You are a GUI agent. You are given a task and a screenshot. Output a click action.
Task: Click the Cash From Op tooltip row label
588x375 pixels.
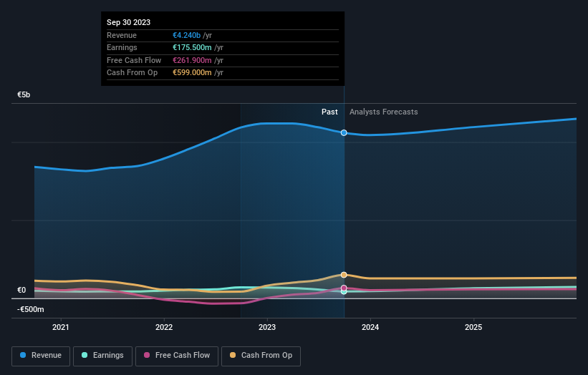(x=132, y=73)
